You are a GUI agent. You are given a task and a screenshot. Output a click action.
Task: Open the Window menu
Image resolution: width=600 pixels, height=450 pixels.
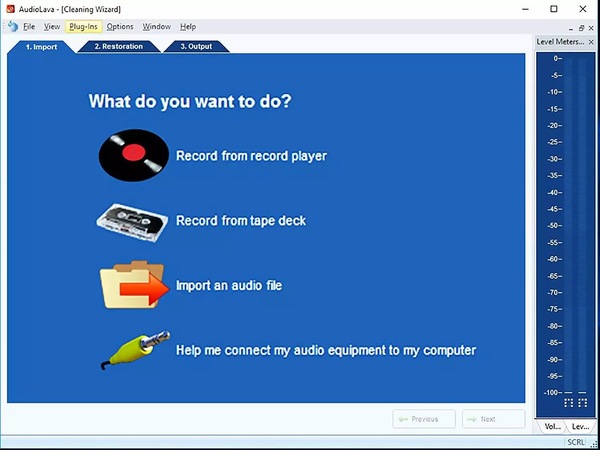click(x=157, y=26)
